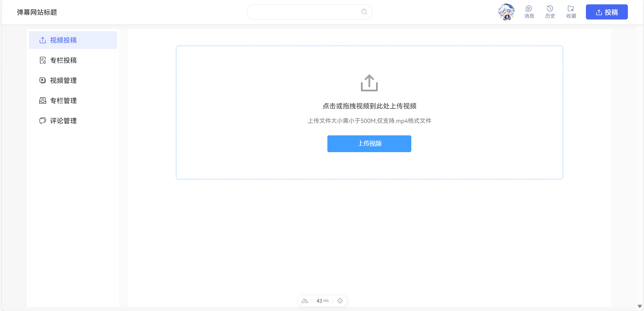Click text 点击或拖拽视频到此处上传视频
This screenshot has height=311, width=644.
[369, 106]
